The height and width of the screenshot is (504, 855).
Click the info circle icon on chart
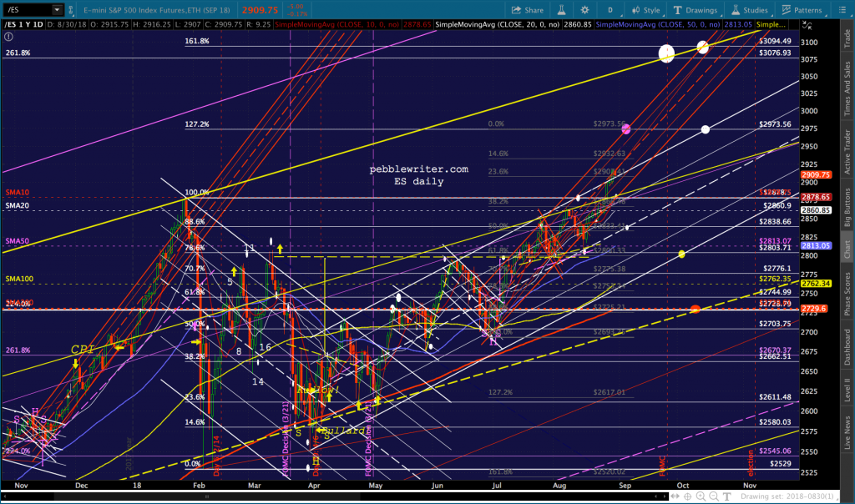coord(8,37)
